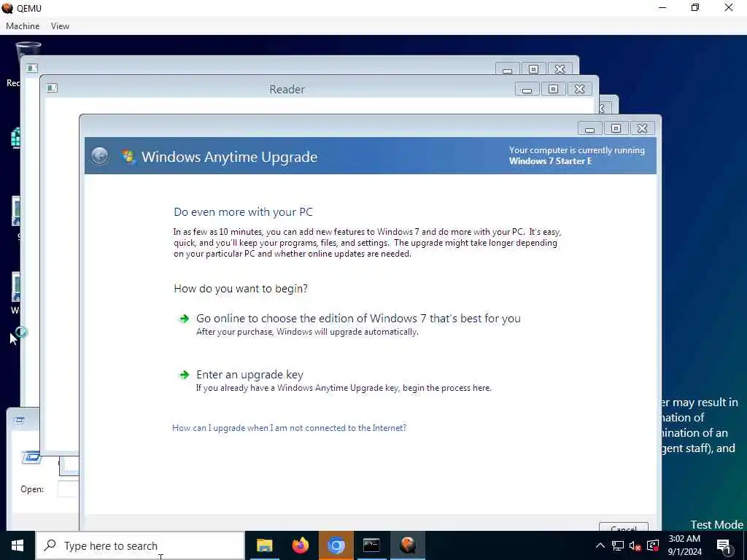Open the Windows Start menu
Screen dimensions: 747x560
(x=18, y=545)
